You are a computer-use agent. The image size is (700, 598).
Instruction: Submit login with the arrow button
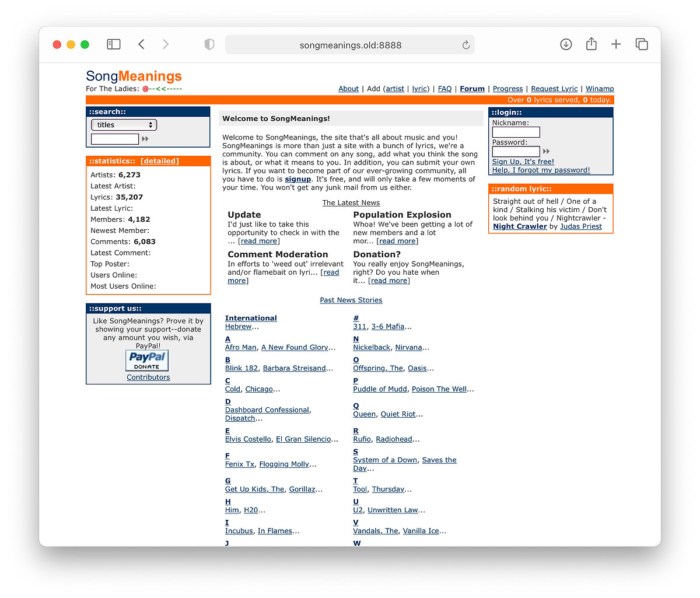[x=547, y=152]
